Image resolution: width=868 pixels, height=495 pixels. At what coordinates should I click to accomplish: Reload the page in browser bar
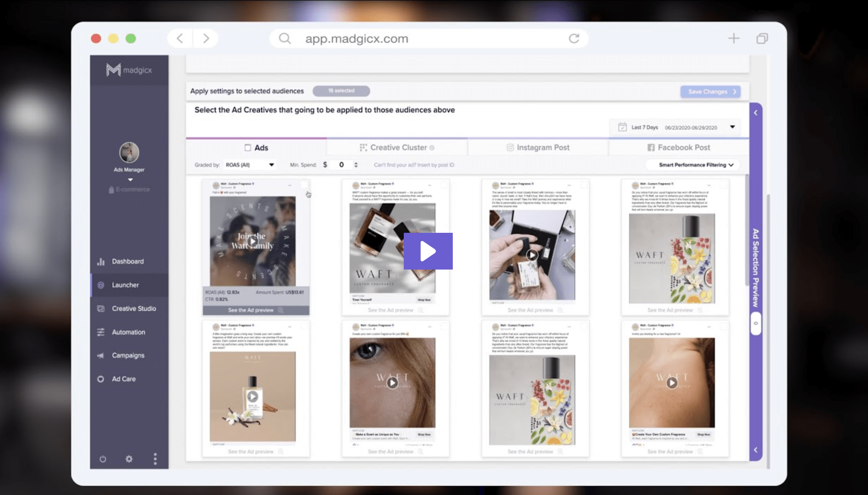[x=574, y=38]
